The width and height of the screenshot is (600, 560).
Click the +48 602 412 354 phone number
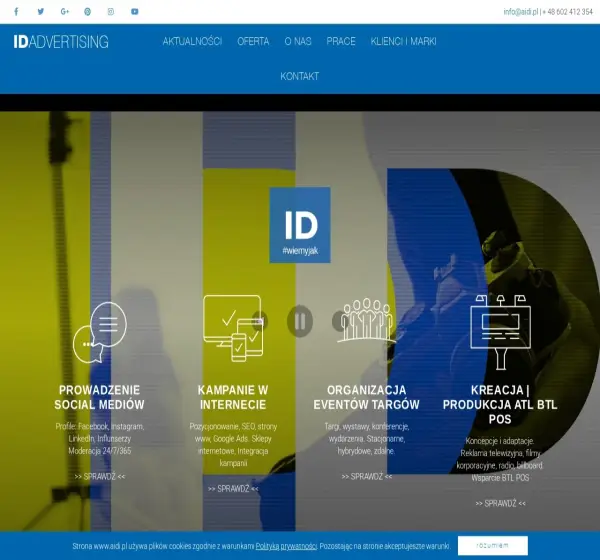pyautogui.click(x=568, y=12)
